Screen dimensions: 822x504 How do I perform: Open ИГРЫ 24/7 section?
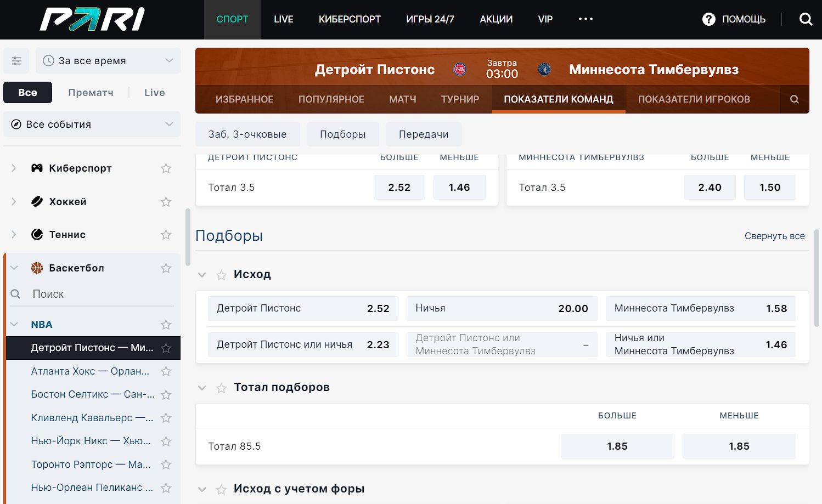pos(430,19)
